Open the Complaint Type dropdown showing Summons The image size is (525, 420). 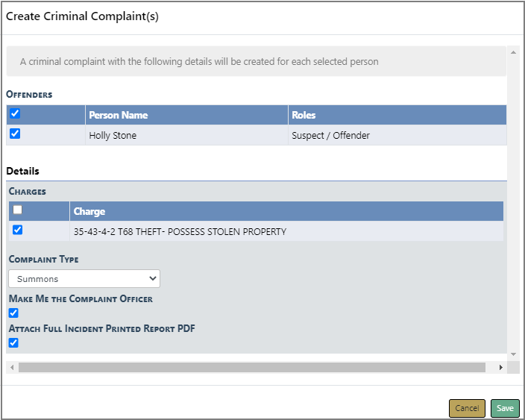tap(84, 279)
